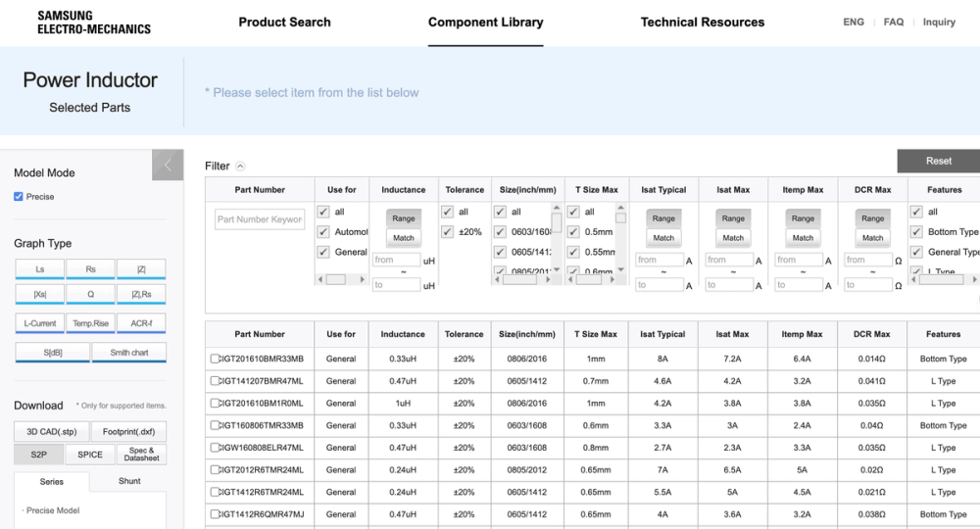The image size is (980, 529).
Task: Select the |Xs| graph type
Action: (x=39, y=294)
